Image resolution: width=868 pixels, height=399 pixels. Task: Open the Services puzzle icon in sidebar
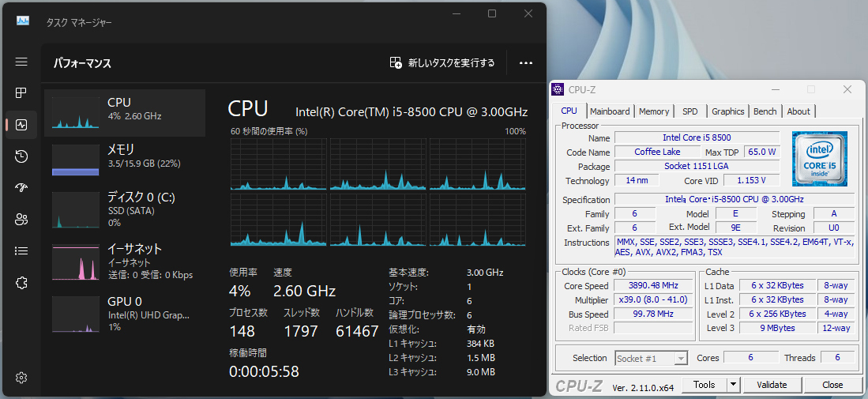[21, 283]
